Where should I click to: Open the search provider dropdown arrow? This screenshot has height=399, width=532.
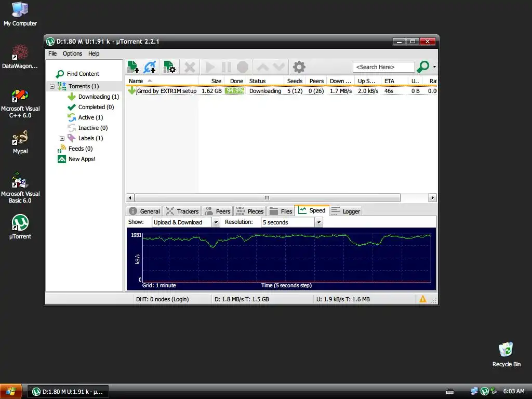[434, 67]
